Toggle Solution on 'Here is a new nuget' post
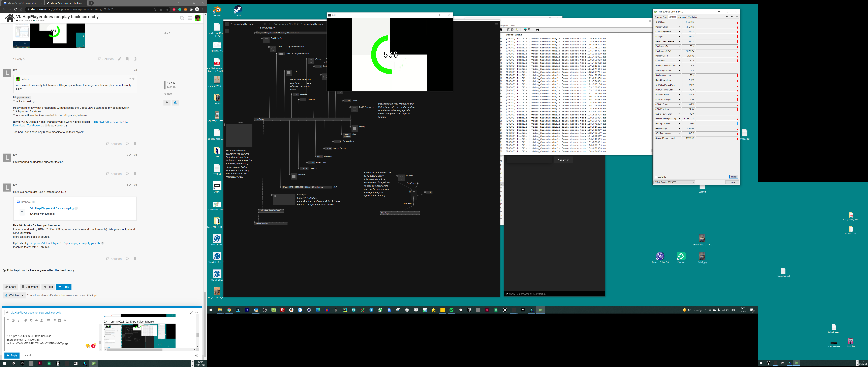The width and height of the screenshot is (868, 367). tap(114, 259)
